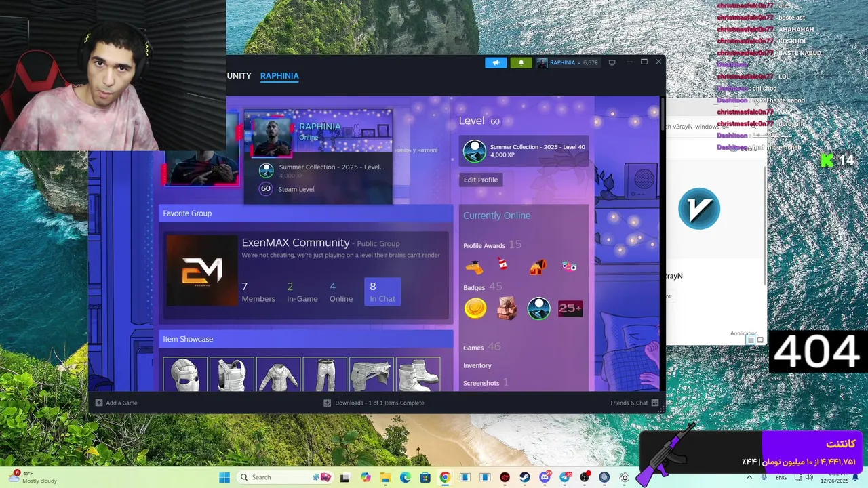Open Copilot from the taskbar
The height and width of the screenshot is (488, 868).
366,477
